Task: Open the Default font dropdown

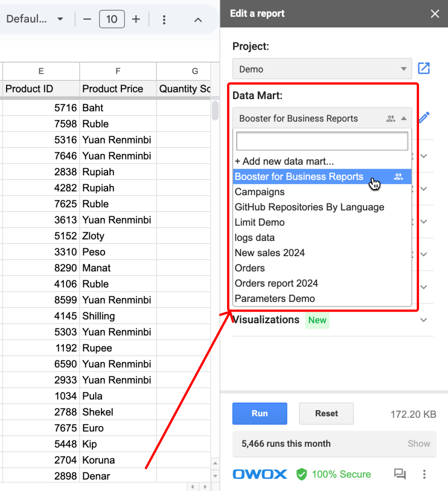Action: coord(35,19)
